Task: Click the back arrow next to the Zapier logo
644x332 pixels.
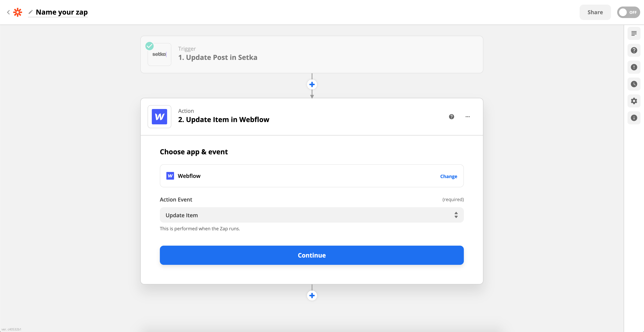Action: point(8,12)
